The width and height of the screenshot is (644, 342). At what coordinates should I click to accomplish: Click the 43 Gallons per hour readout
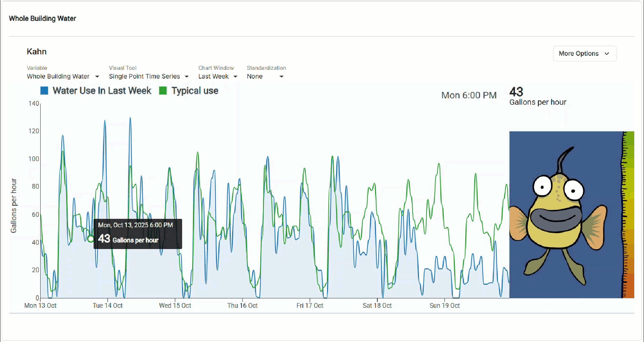538,96
